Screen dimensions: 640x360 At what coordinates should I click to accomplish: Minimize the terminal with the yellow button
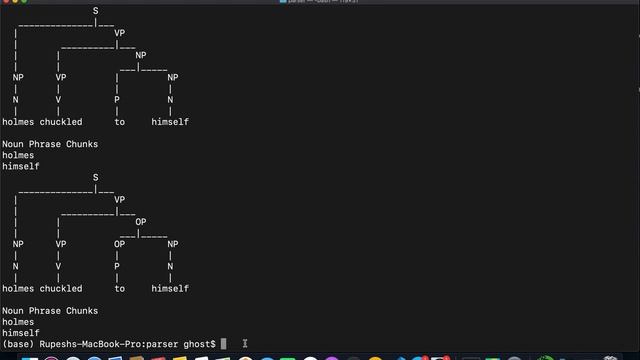[x=15, y=1]
